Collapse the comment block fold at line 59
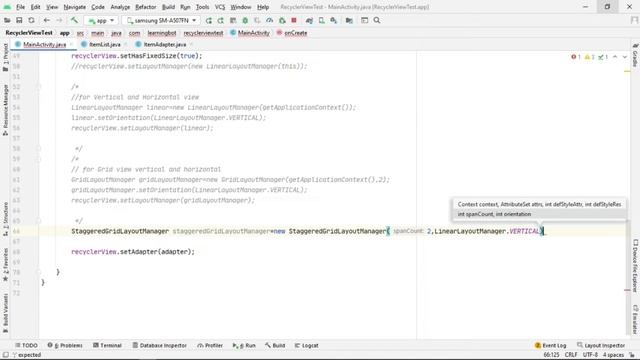Screen dimensions: 640x360 38,159
